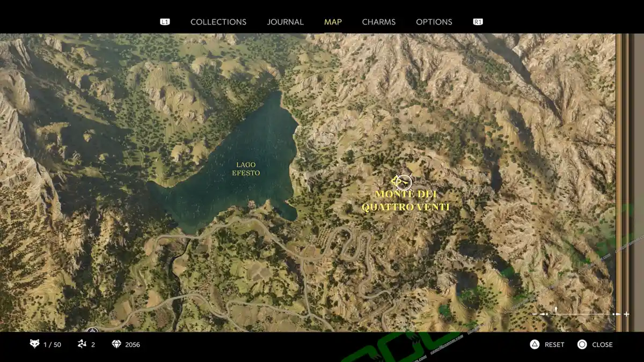644x362 pixels.
Task: Click the "1 / 50" collectible count
Action: (x=53, y=345)
